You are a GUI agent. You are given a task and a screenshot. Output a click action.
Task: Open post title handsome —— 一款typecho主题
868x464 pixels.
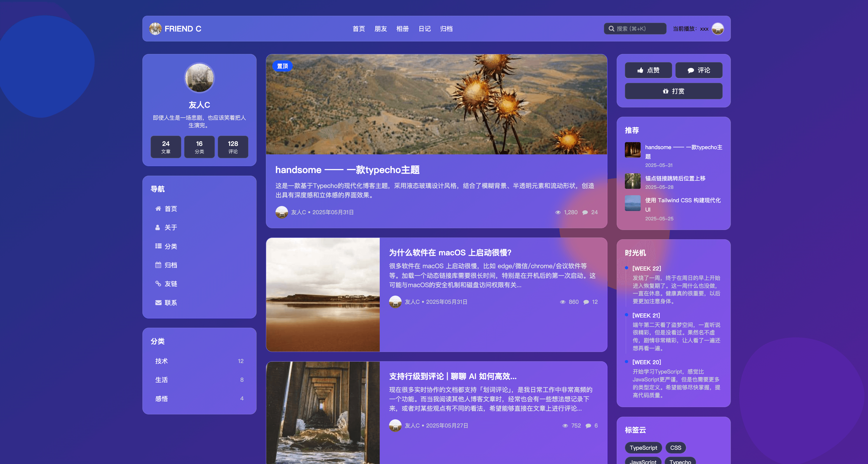click(347, 170)
